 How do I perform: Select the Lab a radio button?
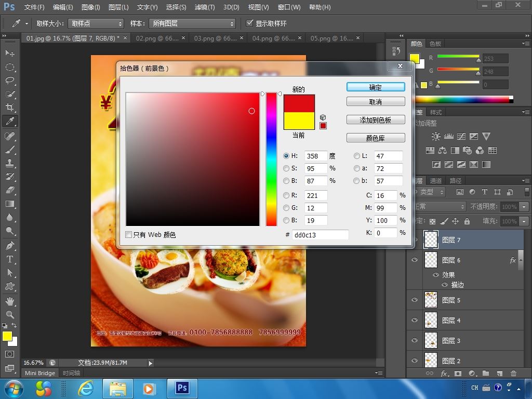356,168
